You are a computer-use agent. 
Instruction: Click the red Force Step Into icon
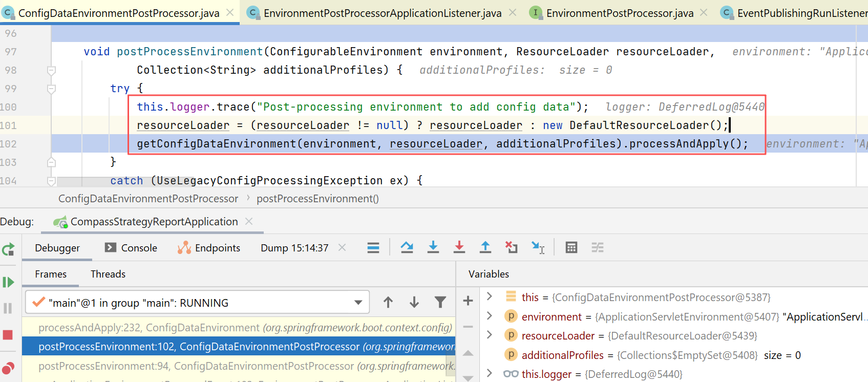click(x=459, y=248)
